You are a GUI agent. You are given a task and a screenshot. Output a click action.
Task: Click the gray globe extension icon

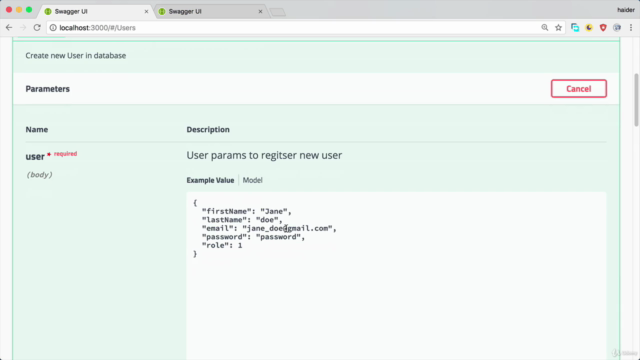pyautogui.click(x=617, y=28)
